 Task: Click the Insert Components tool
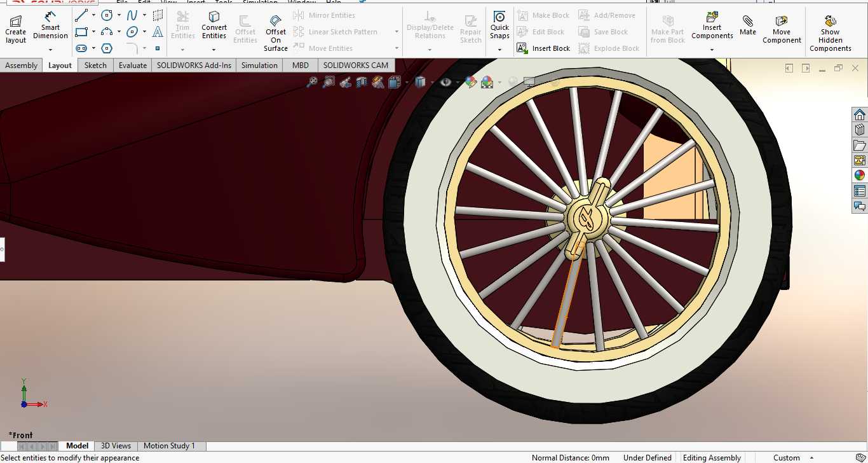[712, 25]
